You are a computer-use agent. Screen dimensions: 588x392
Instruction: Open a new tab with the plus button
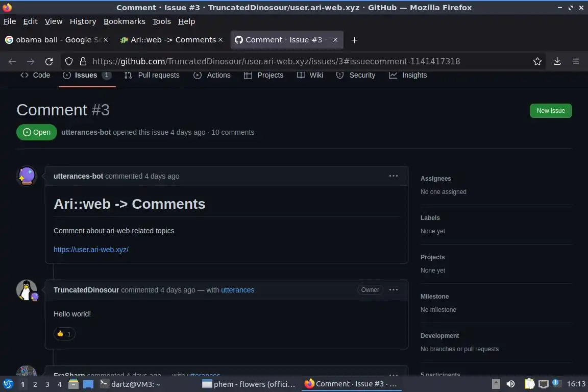pyautogui.click(x=354, y=40)
